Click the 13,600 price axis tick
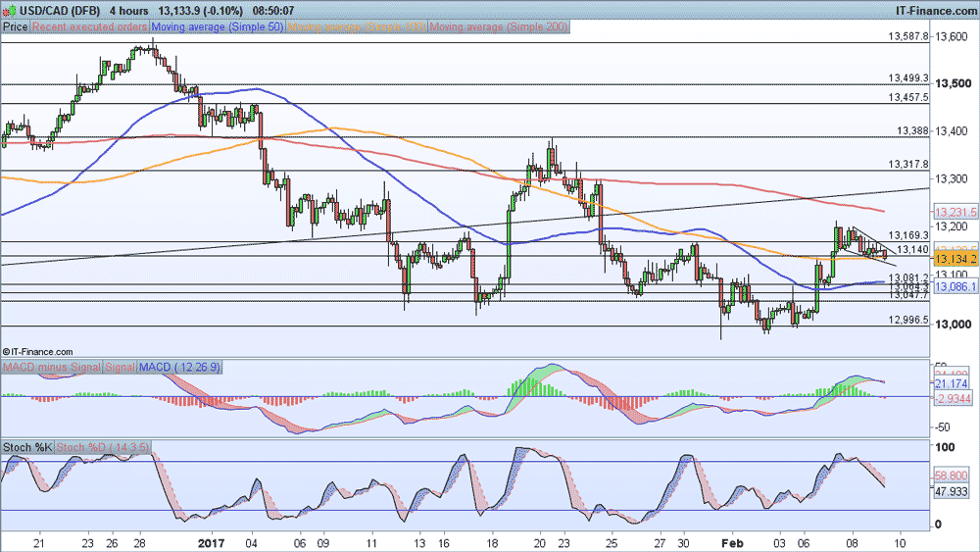The width and height of the screenshot is (980, 552). (954, 36)
